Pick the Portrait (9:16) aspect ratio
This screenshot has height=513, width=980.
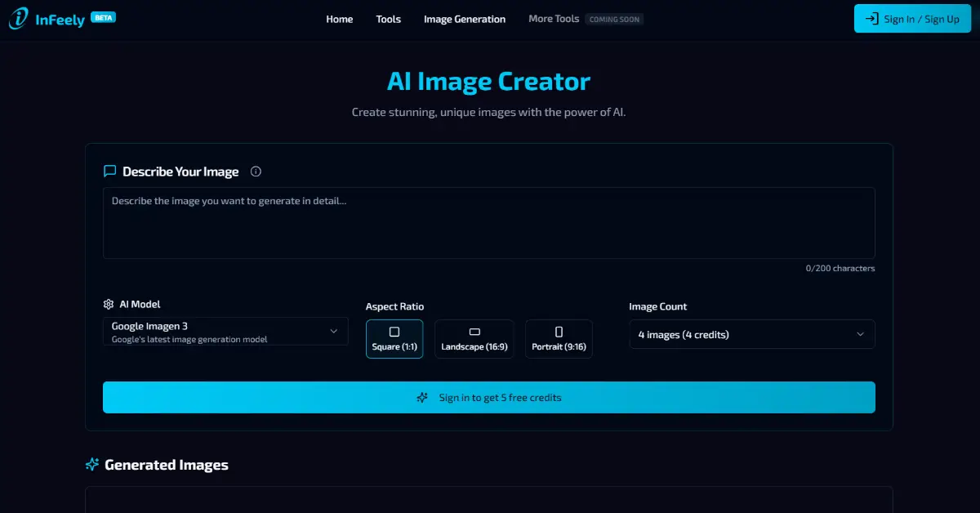click(x=559, y=338)
